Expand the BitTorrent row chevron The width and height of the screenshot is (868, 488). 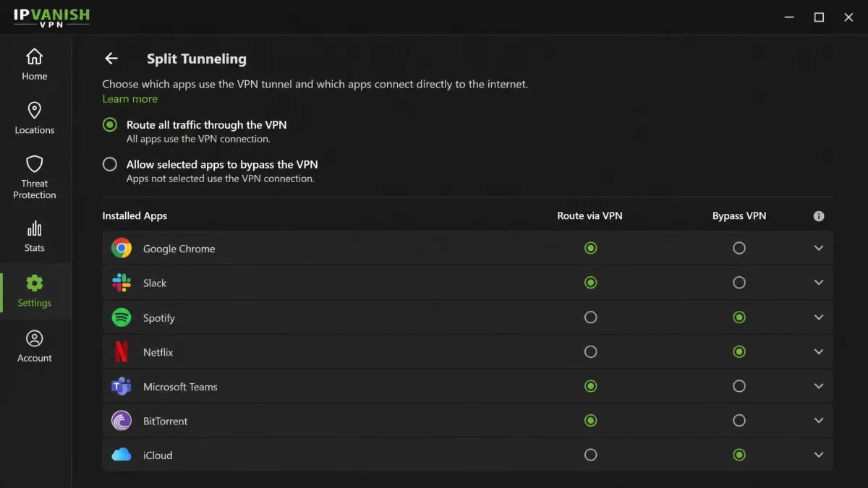(x=819, y=421)
